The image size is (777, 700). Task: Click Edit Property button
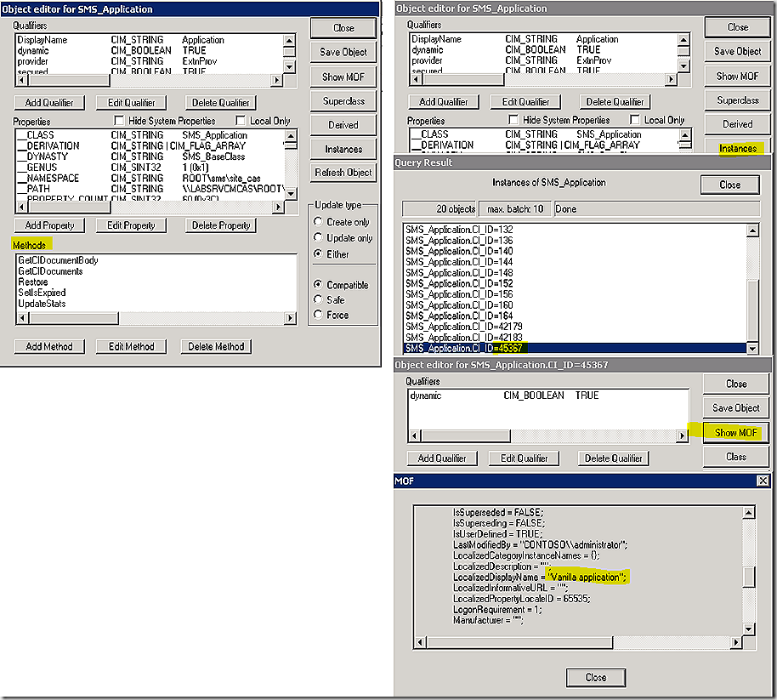pos(131,225)
